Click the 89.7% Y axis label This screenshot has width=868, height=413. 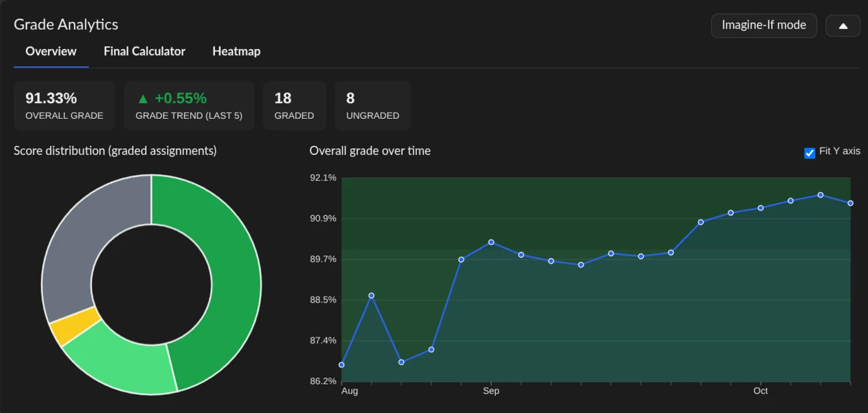(x=323, y=259)
